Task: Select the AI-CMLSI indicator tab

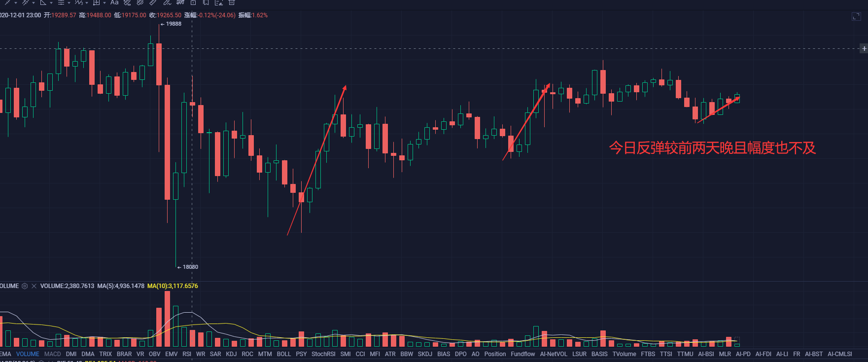Action: [840, 354]
